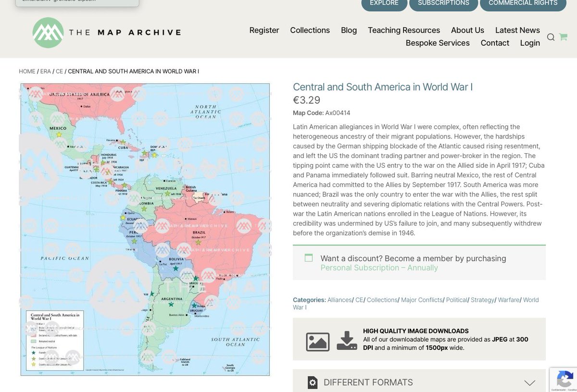
Task: Open Teaching Resources menu item
Action: coord(404,30)
